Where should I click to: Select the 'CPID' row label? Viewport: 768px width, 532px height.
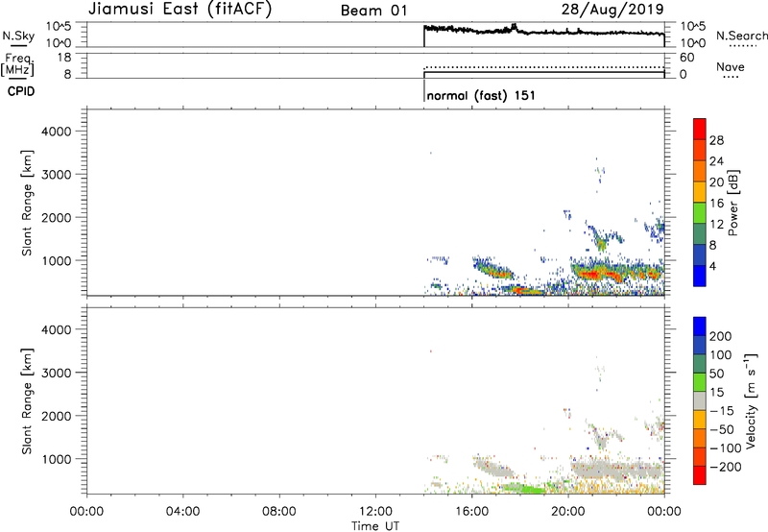click(x=21, y=91)
